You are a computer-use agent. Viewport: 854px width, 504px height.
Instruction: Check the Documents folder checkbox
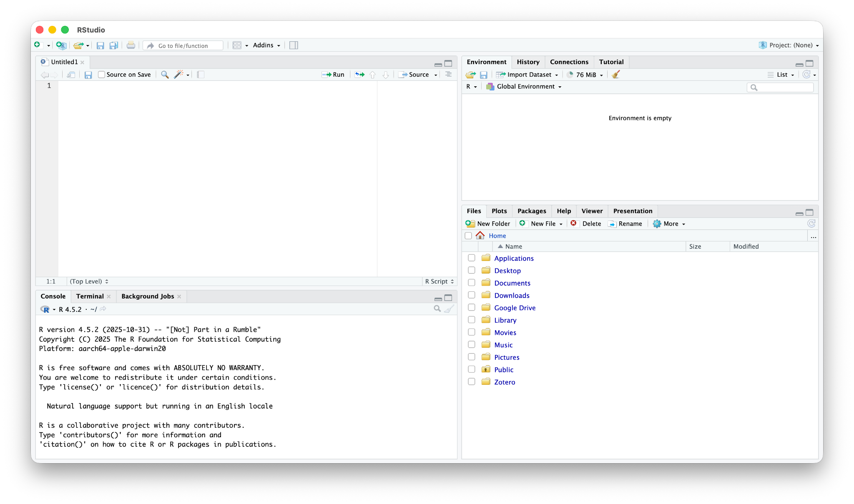point(472,283)
